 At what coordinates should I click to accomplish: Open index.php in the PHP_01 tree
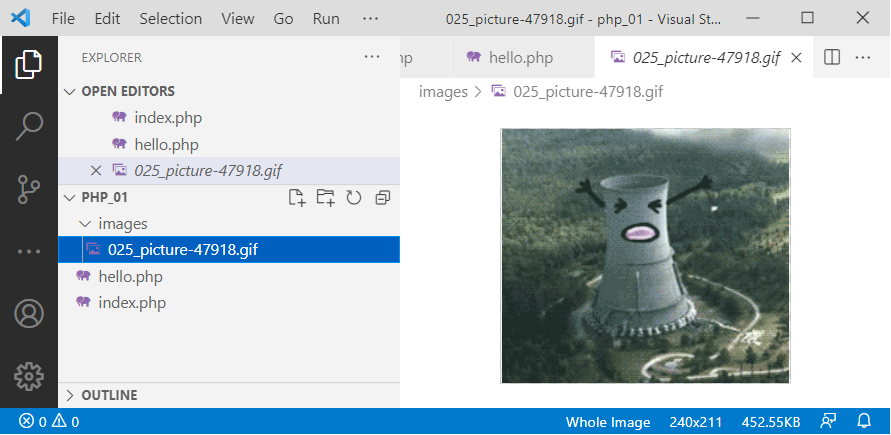tap(132, 302)
